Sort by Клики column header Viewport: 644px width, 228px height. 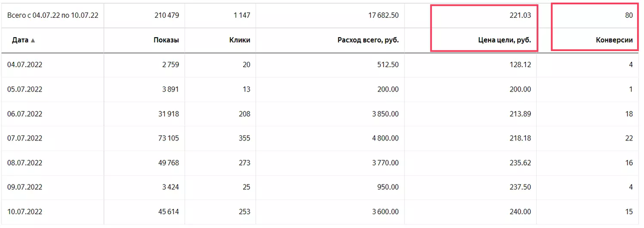(x=239, y=40)
